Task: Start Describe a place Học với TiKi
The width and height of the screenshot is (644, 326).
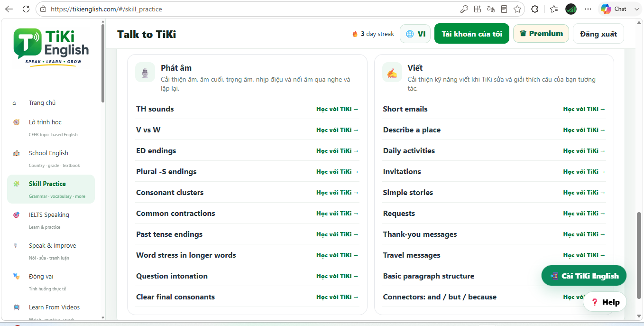Action: pyautogui.click(x=584, y=130)
